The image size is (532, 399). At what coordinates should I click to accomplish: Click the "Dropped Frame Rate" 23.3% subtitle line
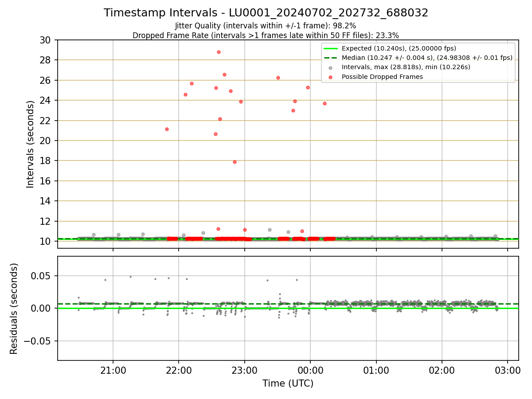point(266,35)
